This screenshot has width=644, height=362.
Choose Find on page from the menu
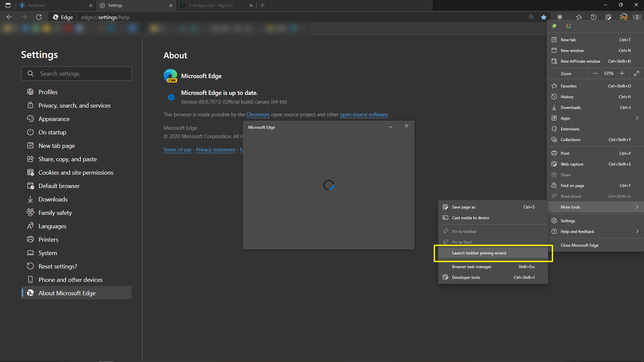click(596, 186)
